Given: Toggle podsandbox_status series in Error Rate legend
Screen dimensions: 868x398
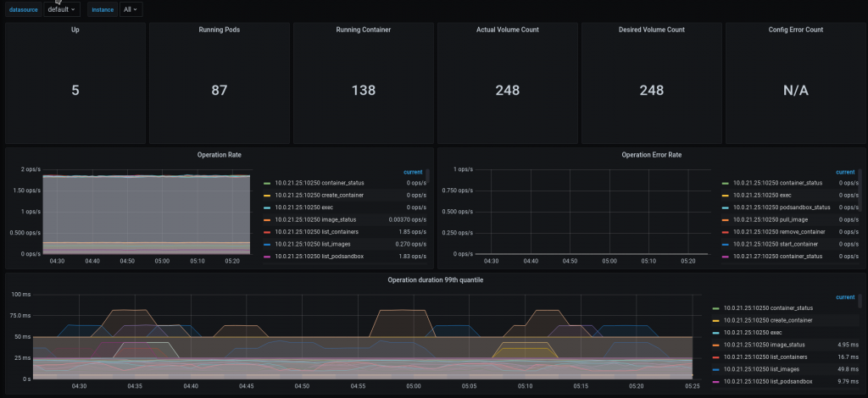Looking at the screenshot, I should coord(782,207).
